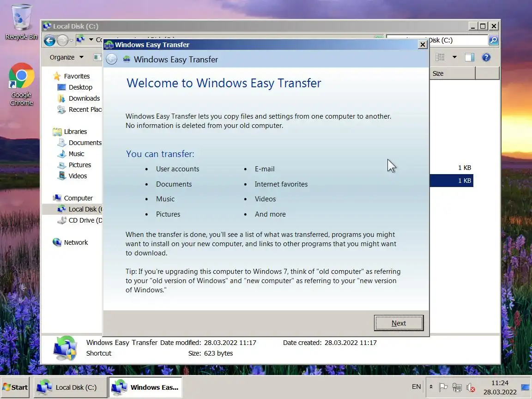
Task: Sort by the Size column header
Action: coord(452,73)
